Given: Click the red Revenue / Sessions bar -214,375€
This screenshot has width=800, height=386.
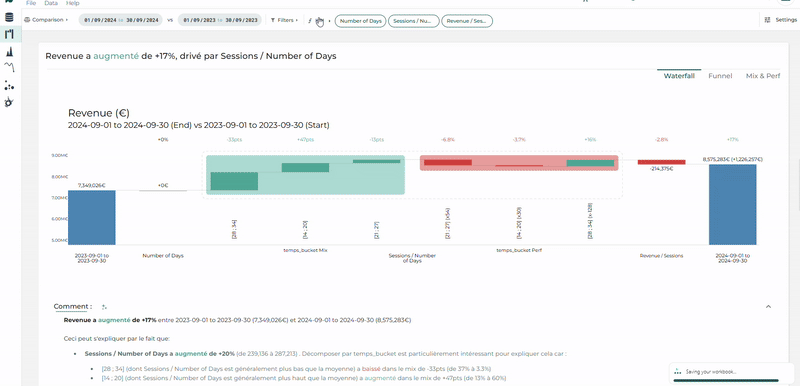Looking at the screenshot, I should click(662, 162).
